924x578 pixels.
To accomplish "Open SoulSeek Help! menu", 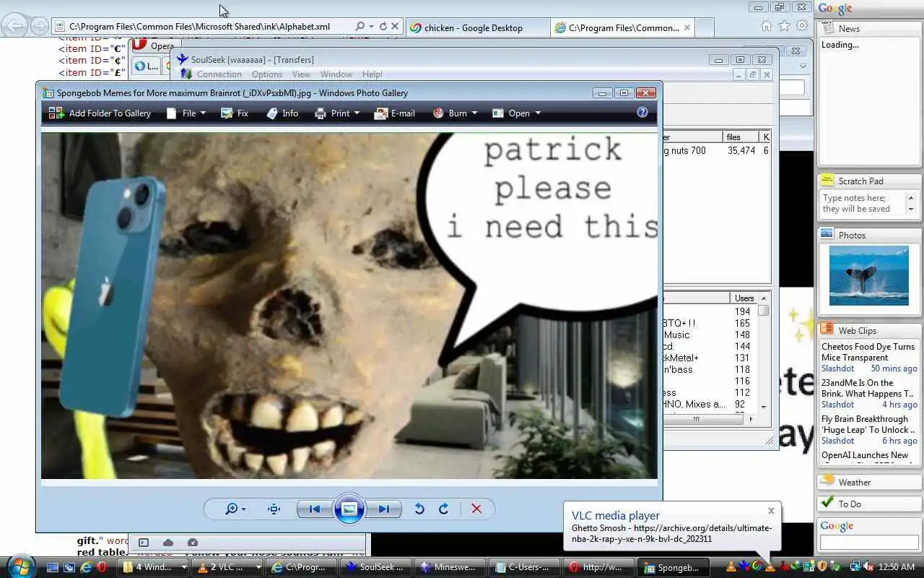I will (372, 74).
